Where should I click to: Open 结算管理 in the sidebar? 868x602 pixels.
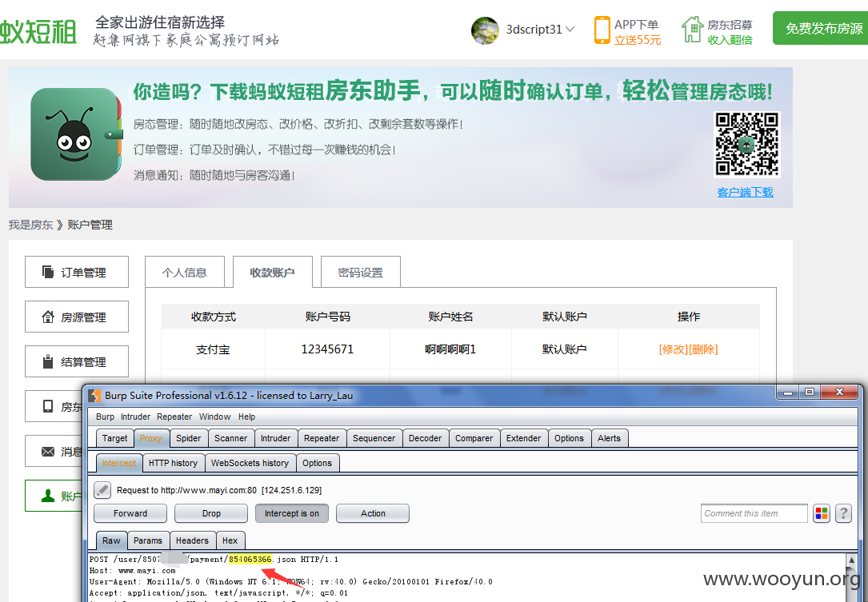click(76, 361)
